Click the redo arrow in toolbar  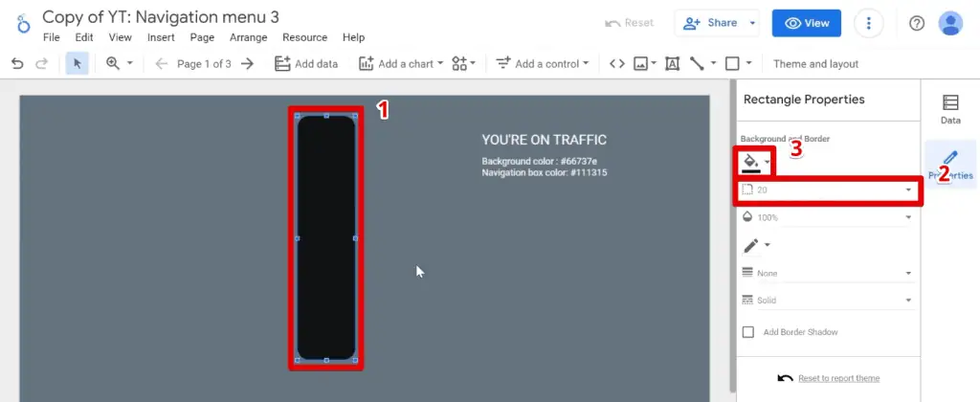click(41, 64)
